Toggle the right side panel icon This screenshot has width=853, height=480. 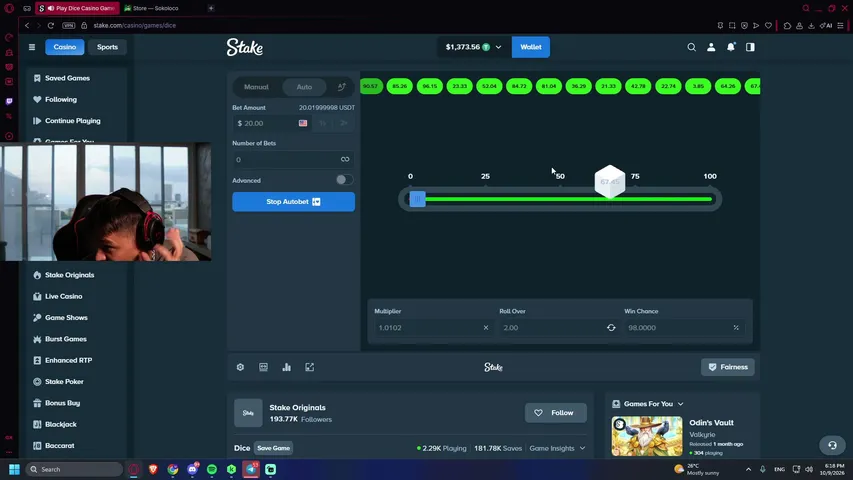750,47
